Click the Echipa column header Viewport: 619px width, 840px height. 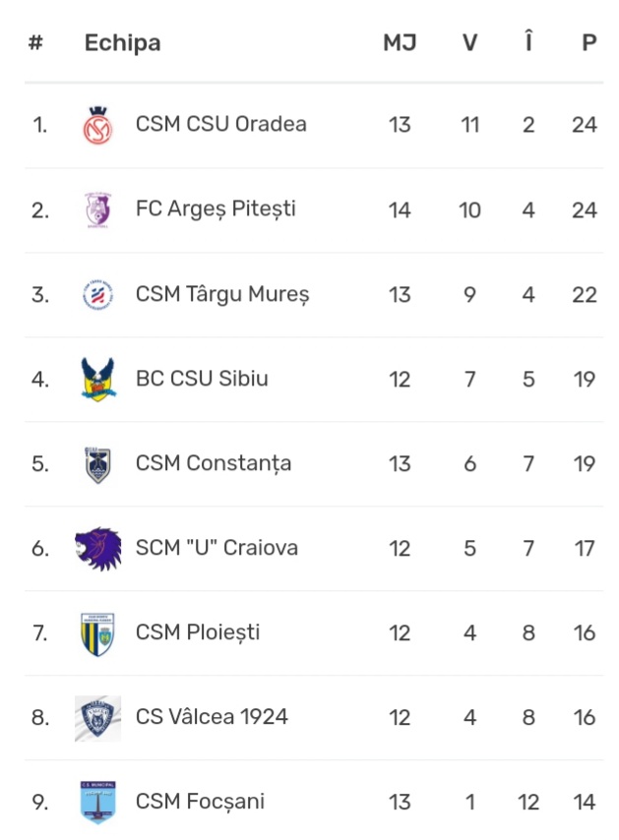click(122, 43)
